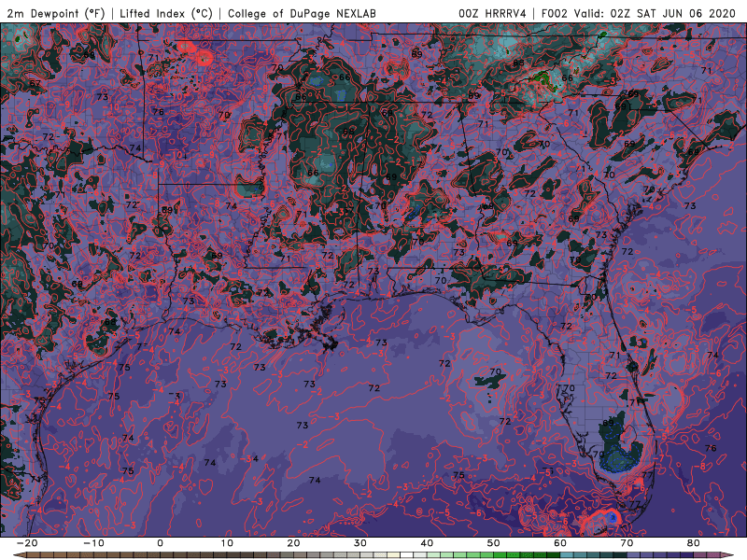Click the 0 value on the color scale

point(160,543)
